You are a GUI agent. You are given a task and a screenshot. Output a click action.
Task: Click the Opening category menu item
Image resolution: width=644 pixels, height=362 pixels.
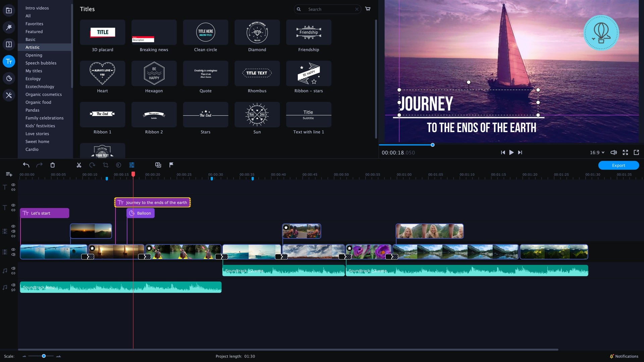(34, 55)
